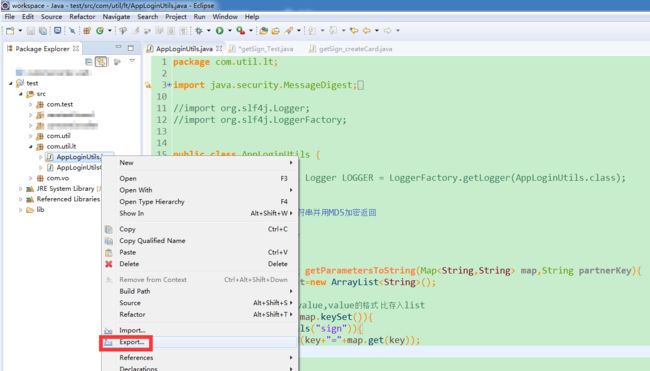
Task: Open the Help menu
Action: point(252,17)
